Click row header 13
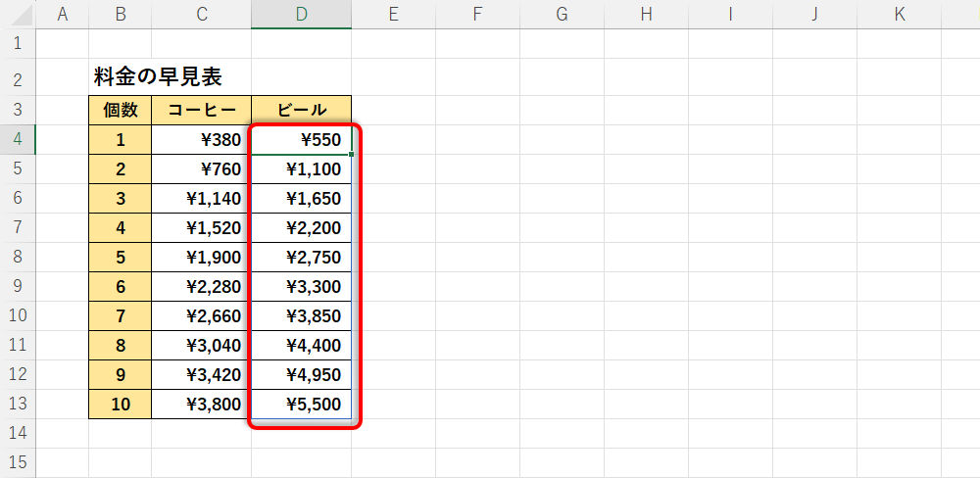This screenshot has height=478, width=980. pyautogui.click(x=18, y=404)
